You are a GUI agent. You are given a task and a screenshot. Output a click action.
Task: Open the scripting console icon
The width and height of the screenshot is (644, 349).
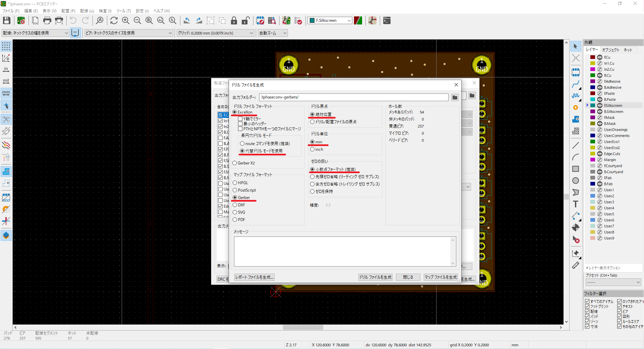[387, 21]
